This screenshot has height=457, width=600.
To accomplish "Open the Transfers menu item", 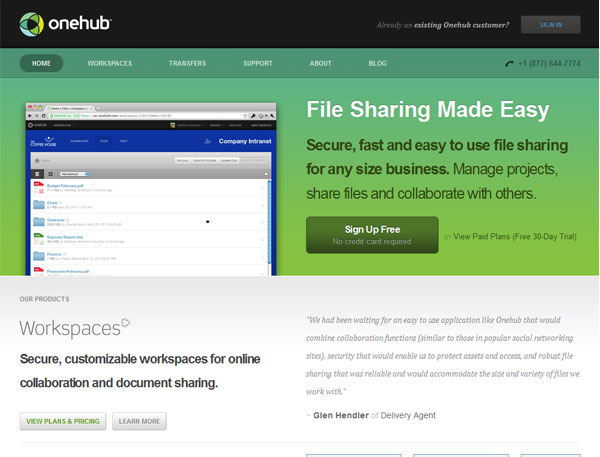I will point(188,63).
